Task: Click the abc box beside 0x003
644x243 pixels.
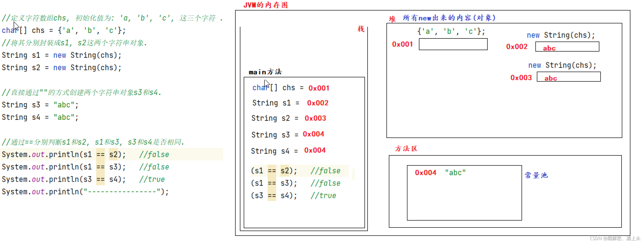Action: tap(569, 77)
